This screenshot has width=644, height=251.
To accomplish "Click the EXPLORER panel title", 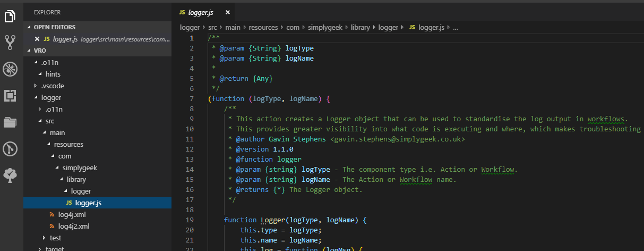I will tap(47, 12).
